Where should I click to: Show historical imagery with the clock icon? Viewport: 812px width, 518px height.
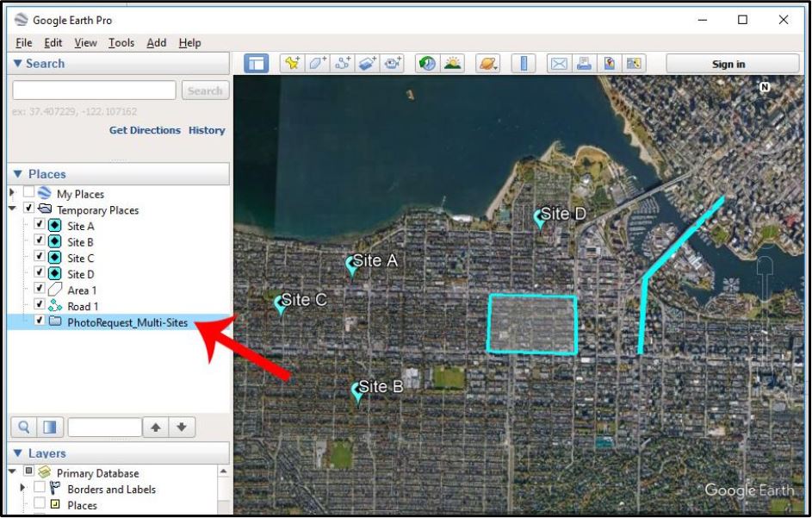click(427, 64)
